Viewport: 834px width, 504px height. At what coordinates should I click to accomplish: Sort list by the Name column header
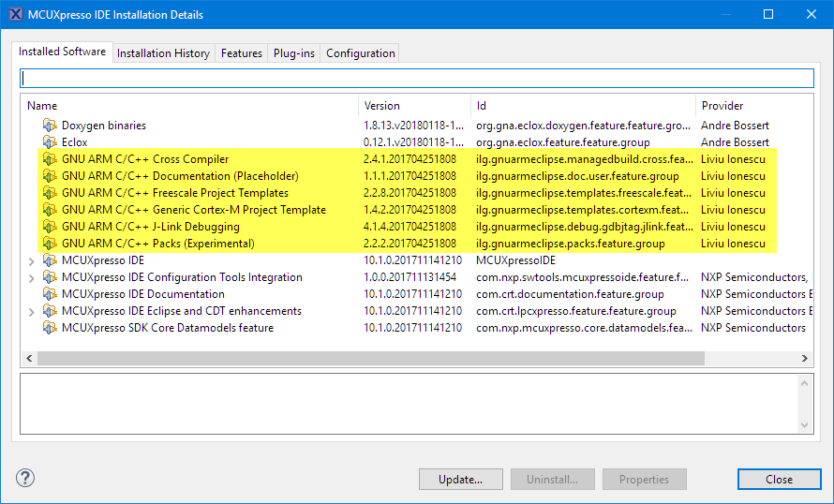point(190,105)
